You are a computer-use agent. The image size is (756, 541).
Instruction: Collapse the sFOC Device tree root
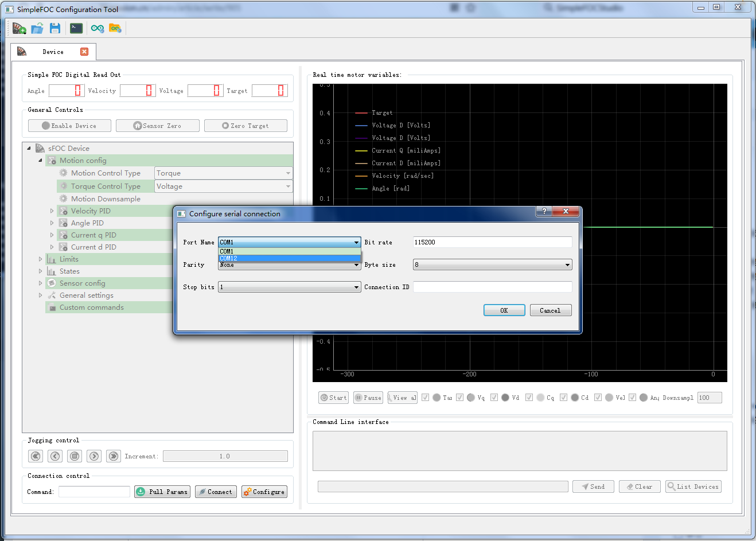tap(29, 148)
